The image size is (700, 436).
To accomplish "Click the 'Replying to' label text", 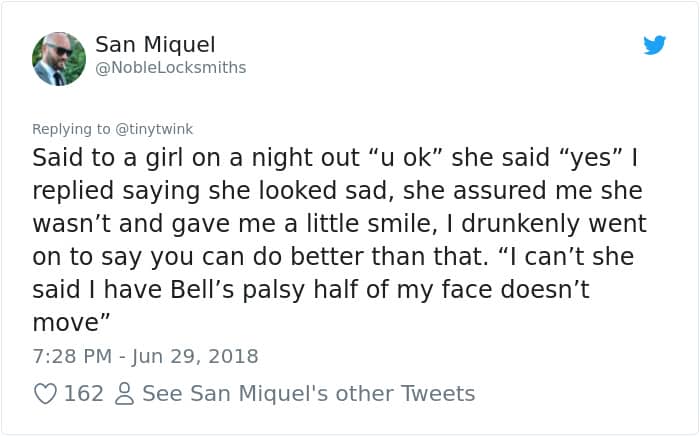I will click(72, 128).
